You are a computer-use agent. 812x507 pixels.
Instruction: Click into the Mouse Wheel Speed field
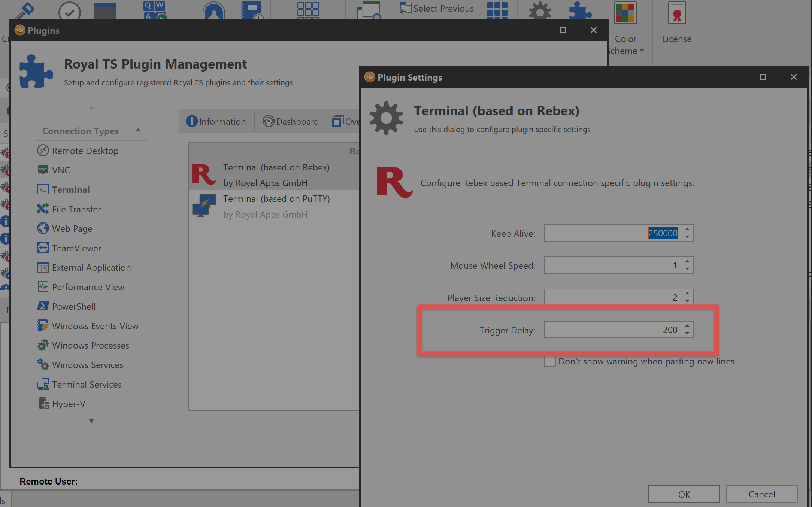[610, 265]
